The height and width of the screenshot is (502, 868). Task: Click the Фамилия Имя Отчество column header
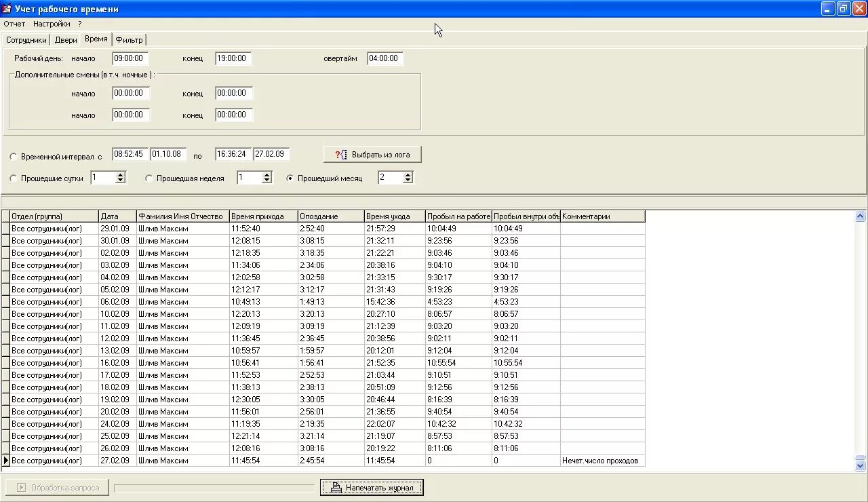click(183, 216)
